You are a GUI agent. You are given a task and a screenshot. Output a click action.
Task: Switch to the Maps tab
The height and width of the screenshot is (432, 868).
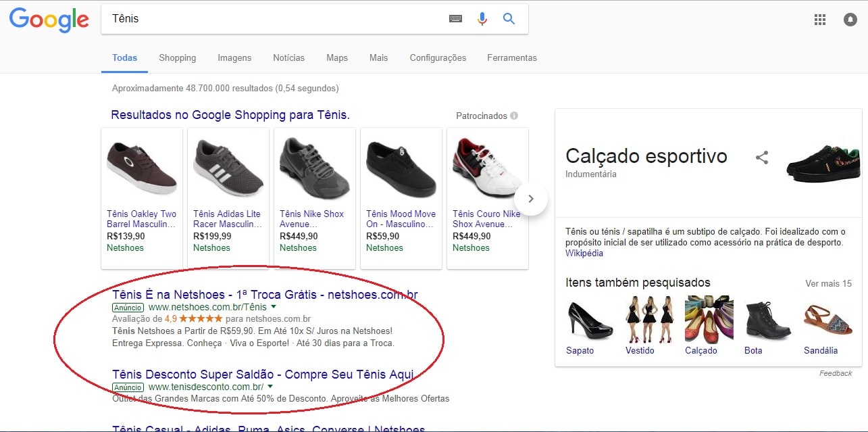coord(337,58)
